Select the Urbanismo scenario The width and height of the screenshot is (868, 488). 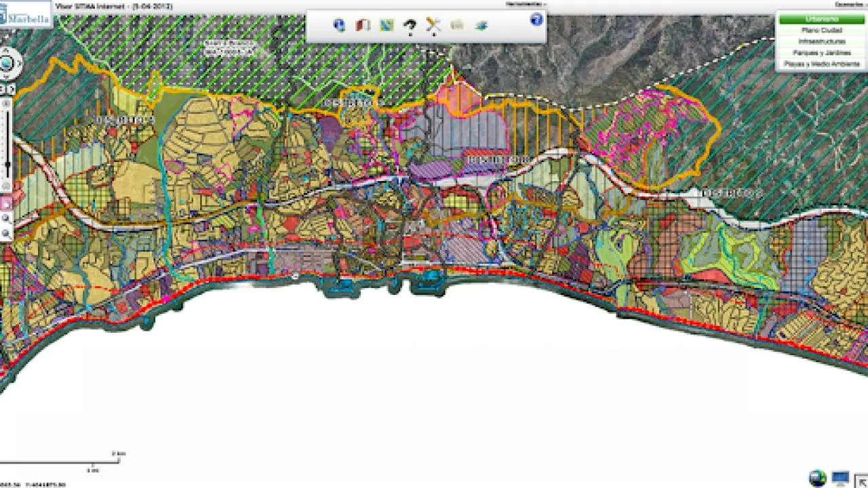coord(821,20)
